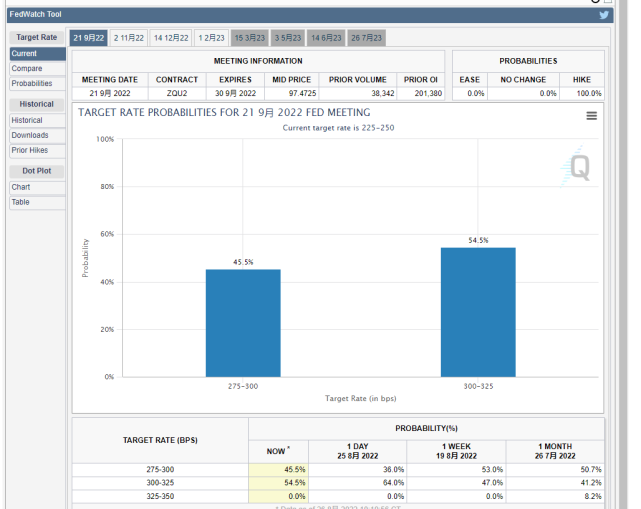Click the Twitter bird icon
Image resolution: width=641 pixels, height=509 pixels.
pos(604,15)
